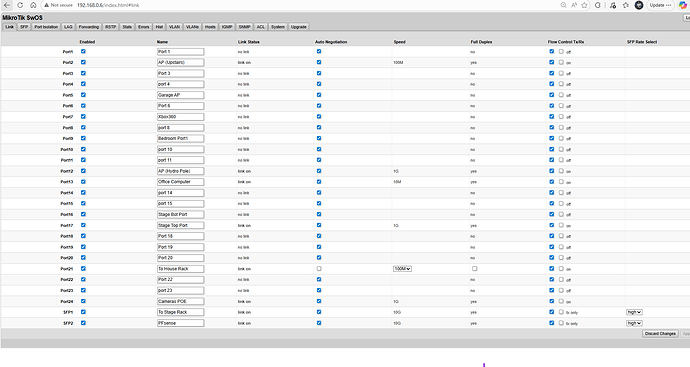Click the Garage AP name field
This screenshot has height=367, width=690.
[180, 95]
